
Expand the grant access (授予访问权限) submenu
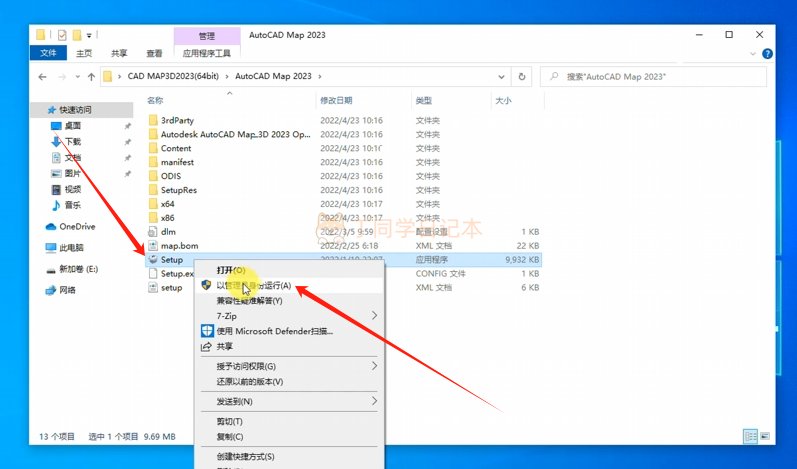pos(375,366)
